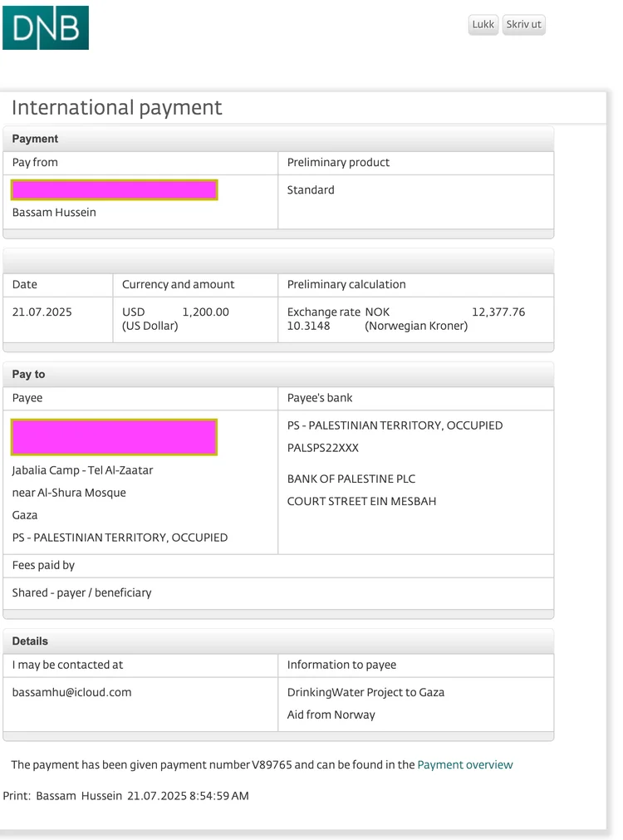Click the 'Gaza' address line
623x840 pixels.
pos(25,515)
